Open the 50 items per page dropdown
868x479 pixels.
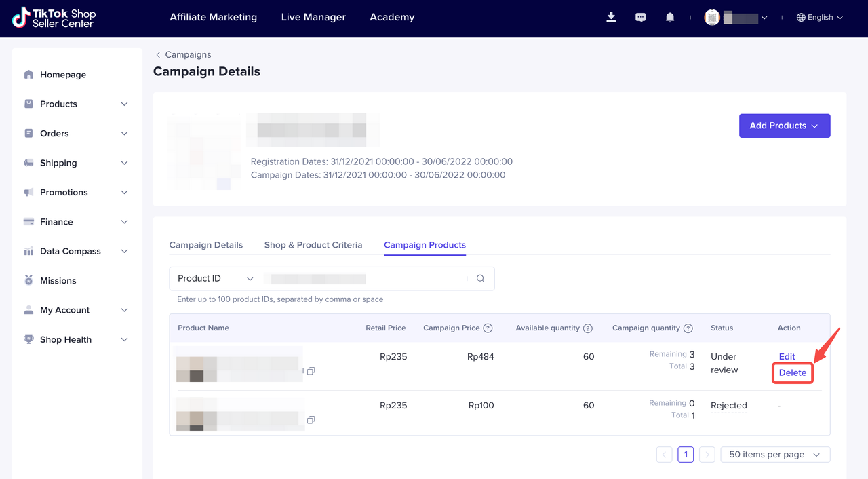[774, 455]
